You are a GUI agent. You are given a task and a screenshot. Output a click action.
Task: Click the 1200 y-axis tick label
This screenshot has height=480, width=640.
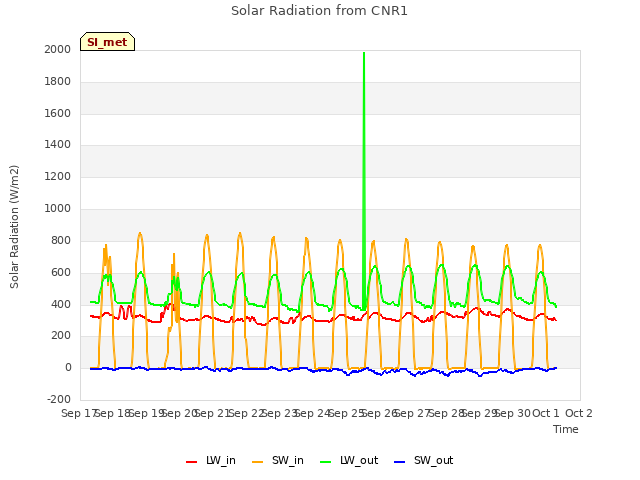[x=58, y=176]
